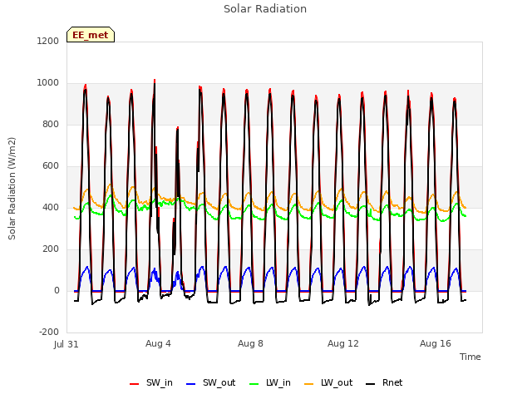Click the 1000 y-axis tick label
Image resolution: width=532 pixels, height=399 pixels.
[x=48, y=83]
